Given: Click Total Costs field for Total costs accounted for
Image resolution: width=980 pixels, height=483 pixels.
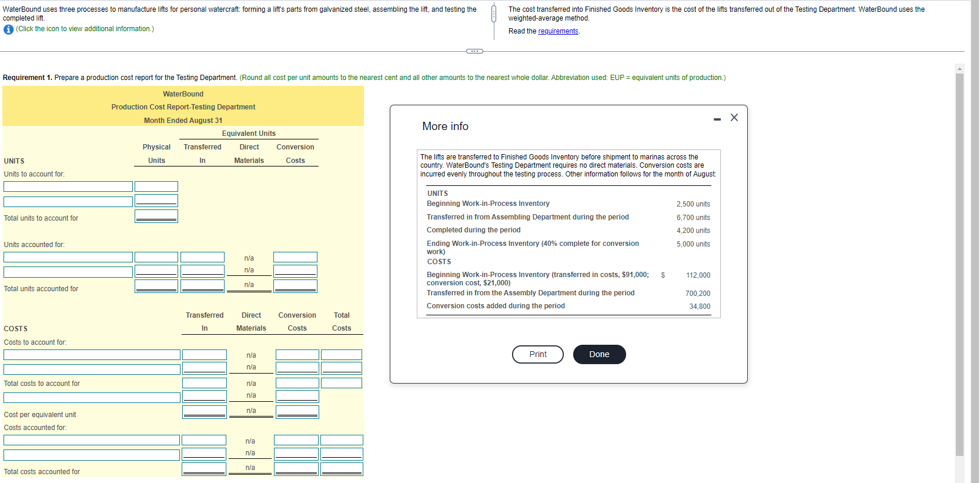Looking at the screenshot, I should pyautogui.click(x=342, y=469).
